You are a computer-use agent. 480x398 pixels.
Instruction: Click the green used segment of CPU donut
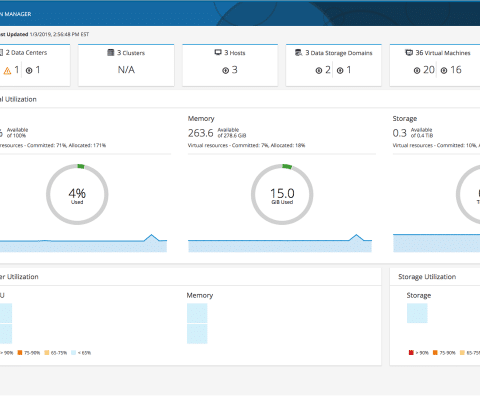(x=81, y=166)
